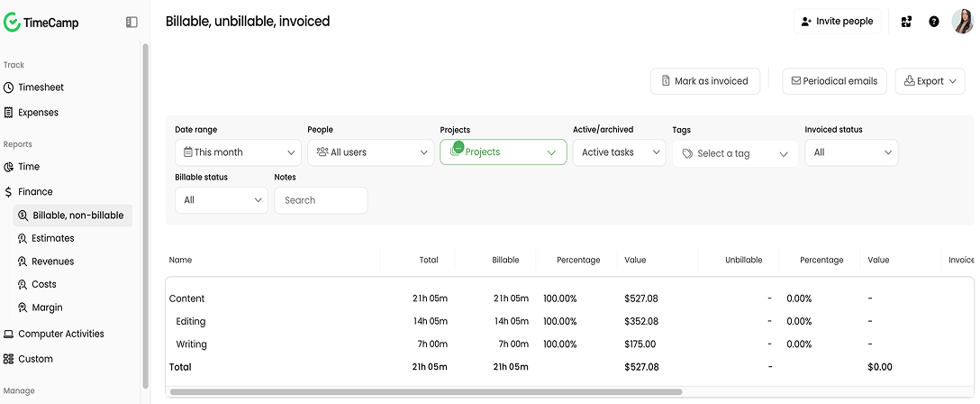Open the apps grid icon in header
Screen dimensions: 980x404
point(906,22)
